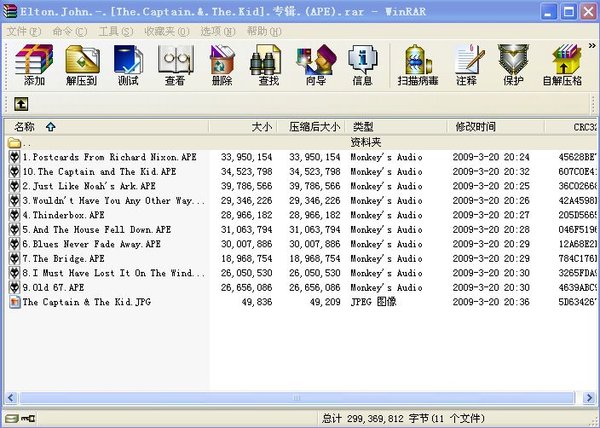The width and height of the screenshot is (600, 428).
Task: Open the 收藏夹(O) menu
Action: (167, 31)
